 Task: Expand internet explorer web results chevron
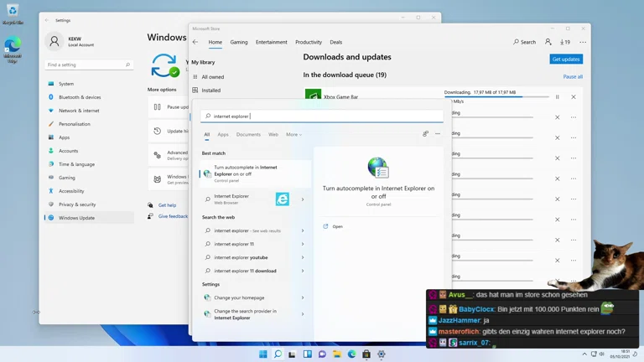point(303,230)
